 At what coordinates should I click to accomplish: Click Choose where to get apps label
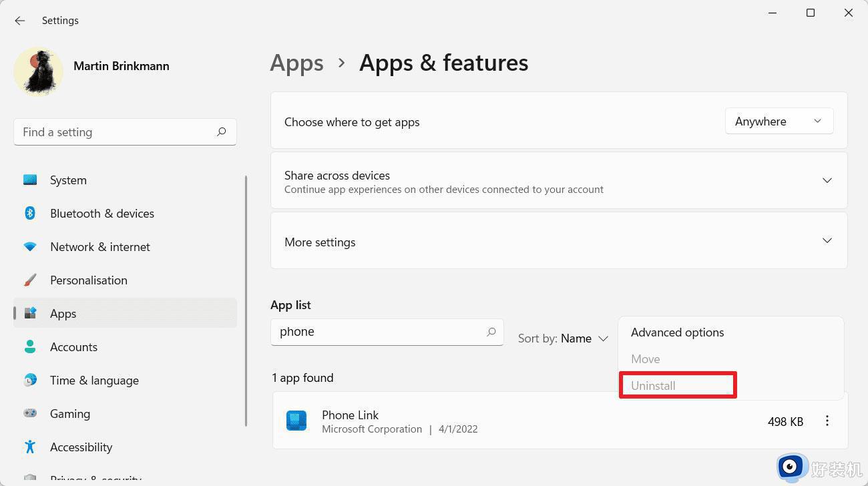(352, 122)
